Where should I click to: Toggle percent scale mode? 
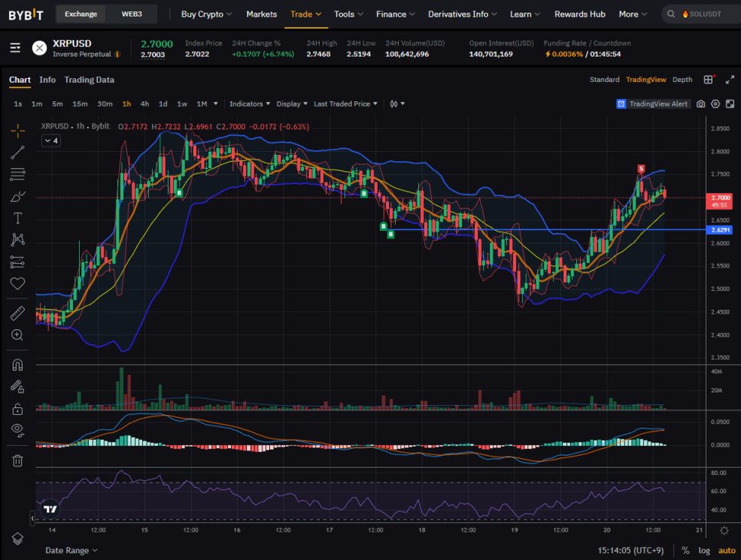tap(685, 551)
